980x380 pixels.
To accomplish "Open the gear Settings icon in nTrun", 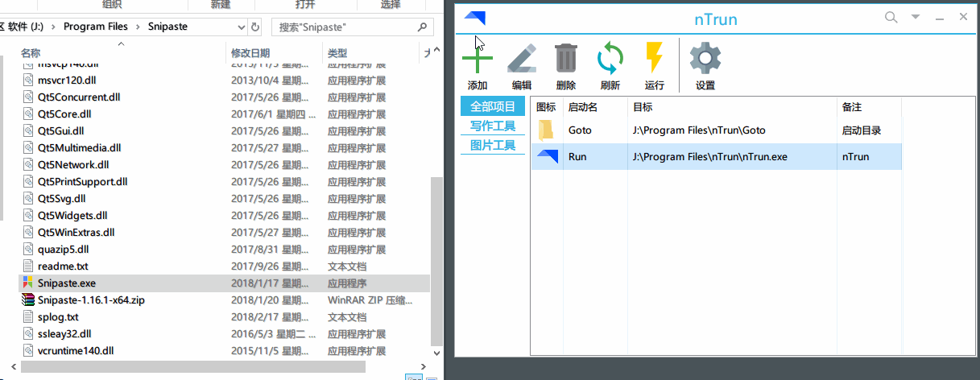I will point(705,59).
